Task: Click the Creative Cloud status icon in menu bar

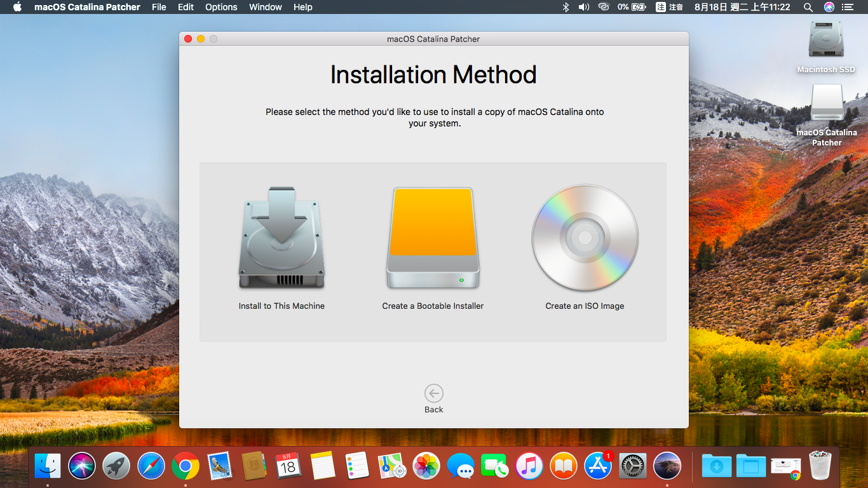Action: tap(604, 7)
